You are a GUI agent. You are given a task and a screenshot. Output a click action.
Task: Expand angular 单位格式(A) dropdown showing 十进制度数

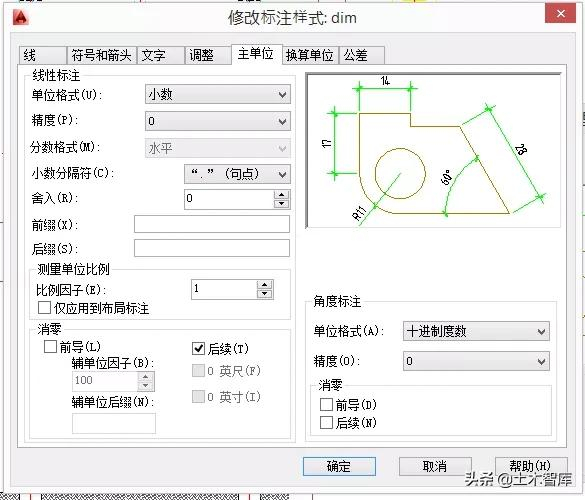(476, 331)
